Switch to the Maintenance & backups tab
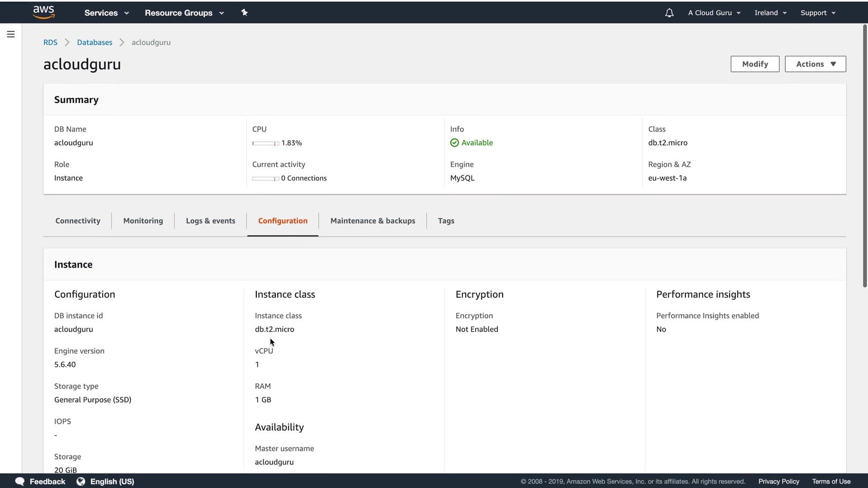Viewport: 868px width, 488px height. pos(373,221)
